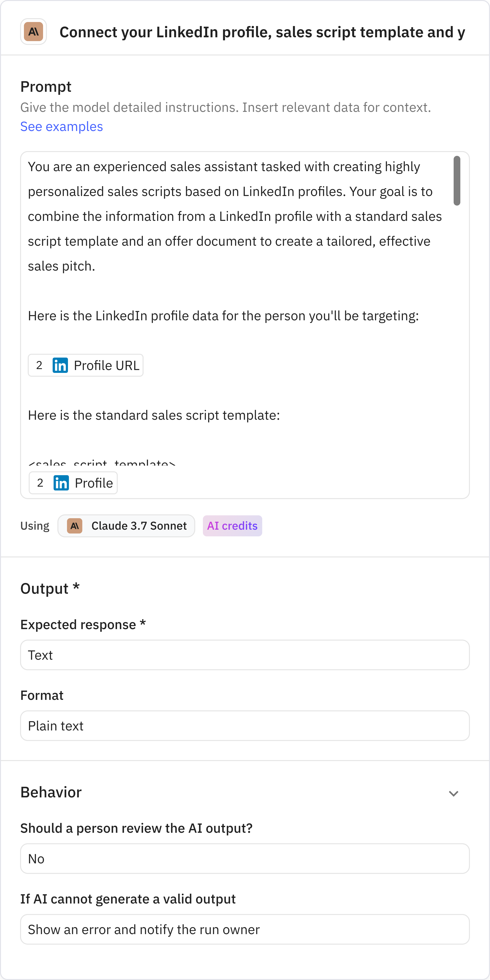The width and height of the screenshot is (490, 980).
Task: Click the AI credits badge
Action: pos(232,526)
